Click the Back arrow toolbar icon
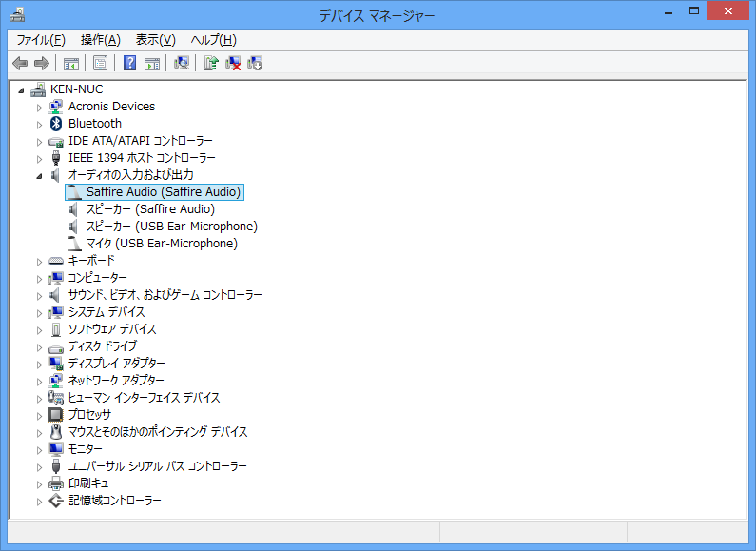Screen dimensions: 756x552 coord(20,63)
